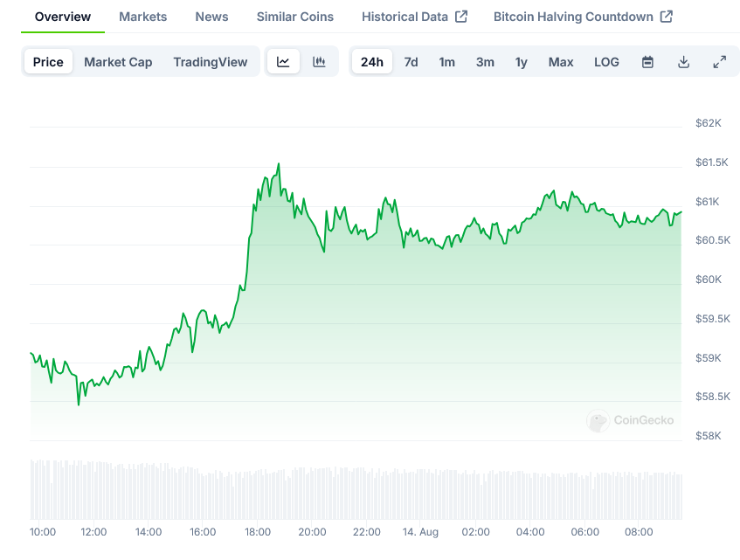Show Max time range
The image size is (740, 560).
(x=561, y=62)
